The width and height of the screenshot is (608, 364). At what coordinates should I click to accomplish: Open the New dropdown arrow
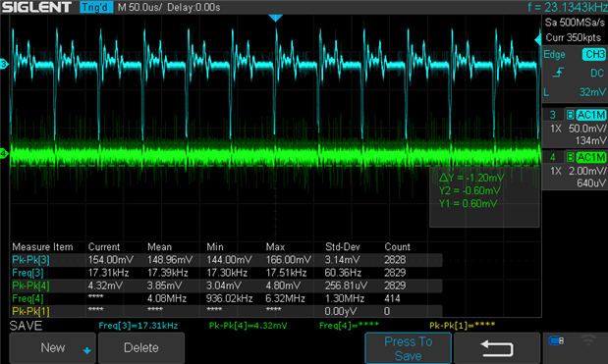(x=86, y=350)
